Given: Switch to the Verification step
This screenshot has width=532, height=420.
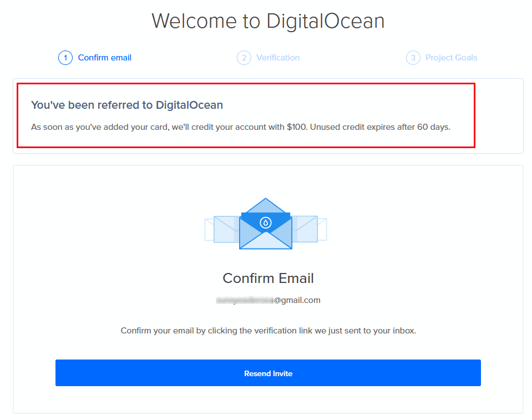Looking at the screenshot, I should click(x=278, y=57).
